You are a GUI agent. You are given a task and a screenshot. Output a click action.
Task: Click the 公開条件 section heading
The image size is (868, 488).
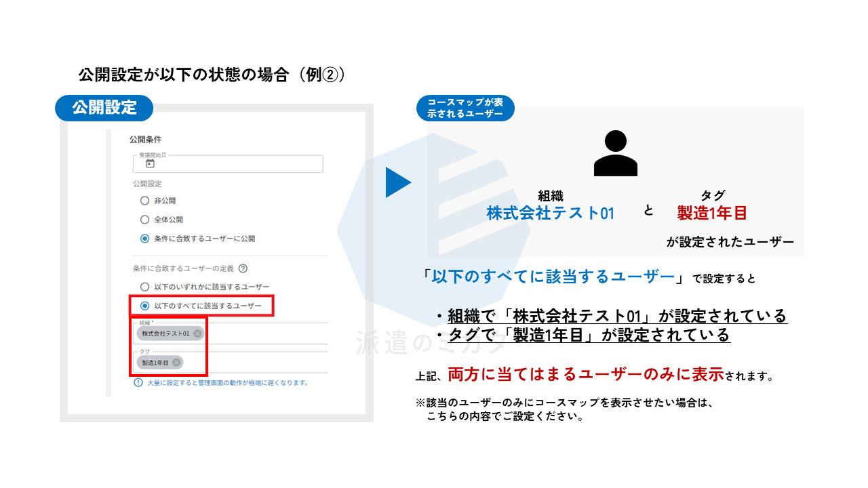tap(146, 140)
